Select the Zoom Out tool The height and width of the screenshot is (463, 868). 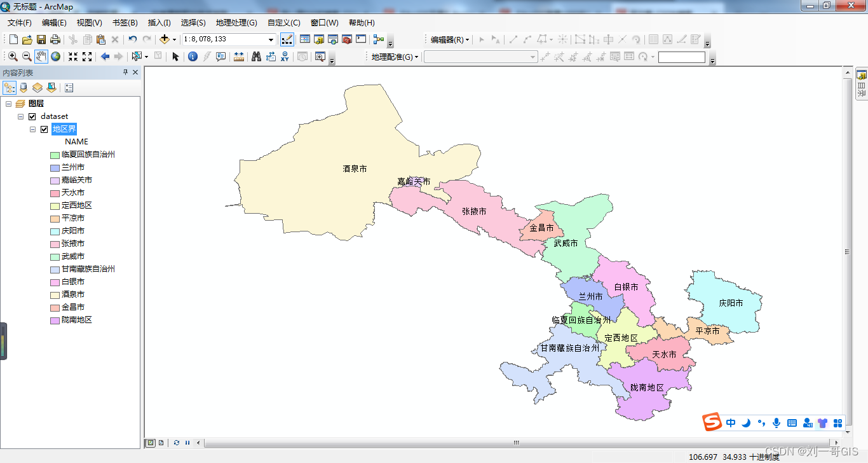pos(27,57)
